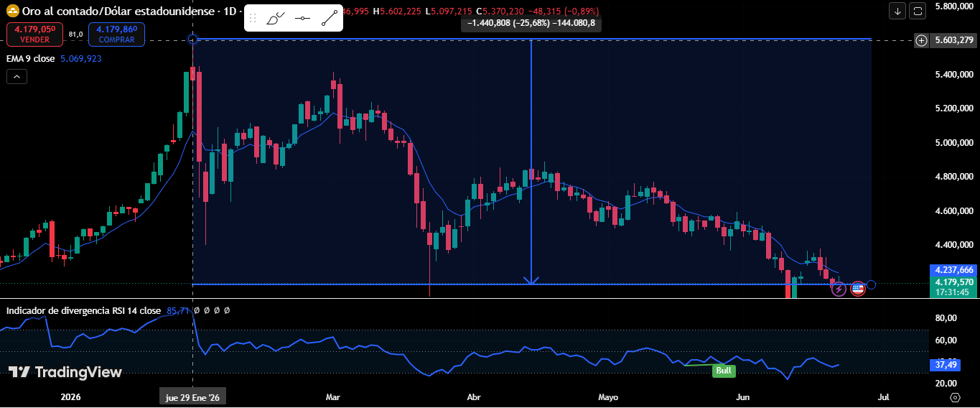Select the brush drawing tool in floating toolbar
This screenshot has height=408, width=980.
276,19
